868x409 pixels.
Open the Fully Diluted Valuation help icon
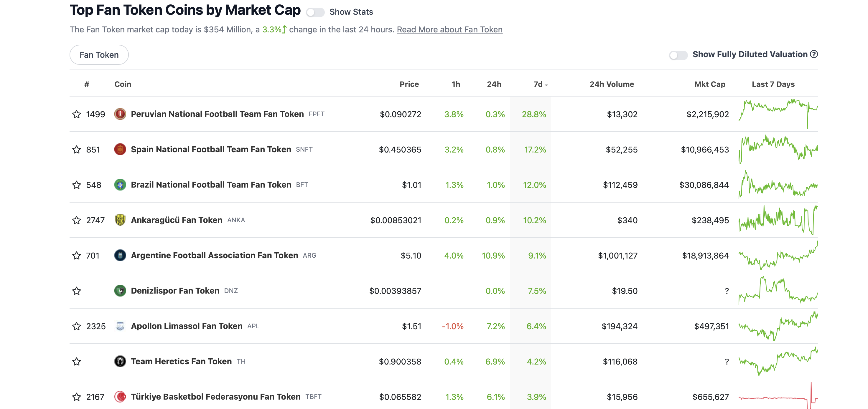(814, 54)
